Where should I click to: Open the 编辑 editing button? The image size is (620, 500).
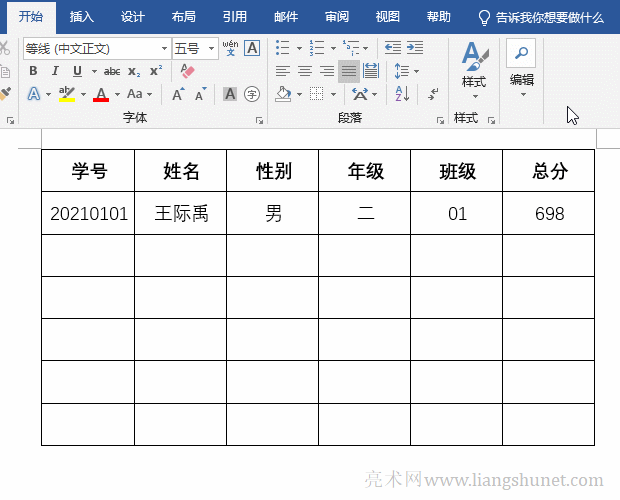pos(522,68)
